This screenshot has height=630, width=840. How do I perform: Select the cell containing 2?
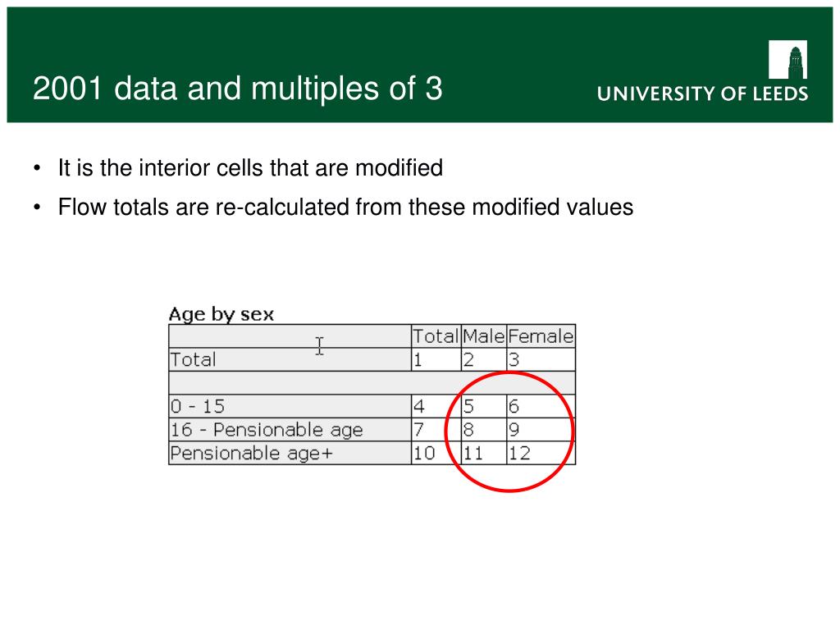[484, 359]
